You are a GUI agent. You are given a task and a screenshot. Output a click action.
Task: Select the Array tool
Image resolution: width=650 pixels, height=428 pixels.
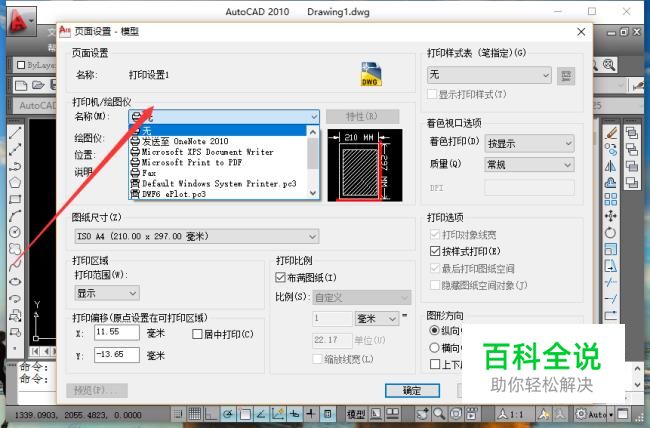tap(611, 199)
